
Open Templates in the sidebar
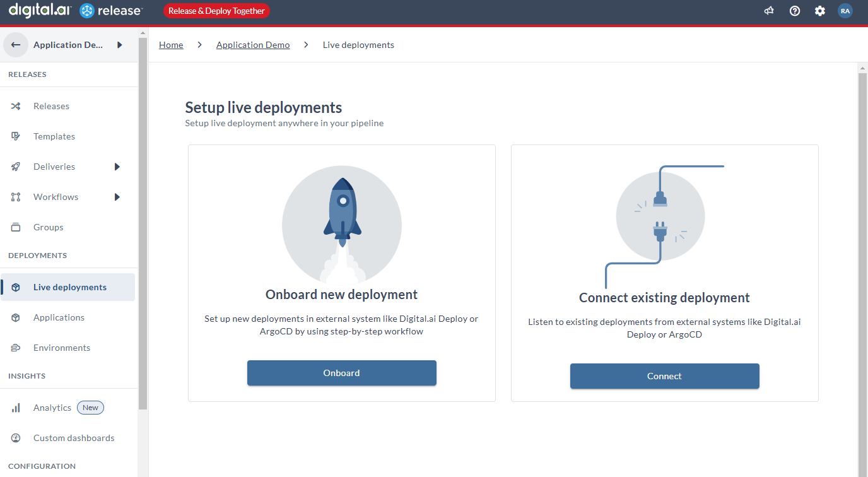(54, 136)
